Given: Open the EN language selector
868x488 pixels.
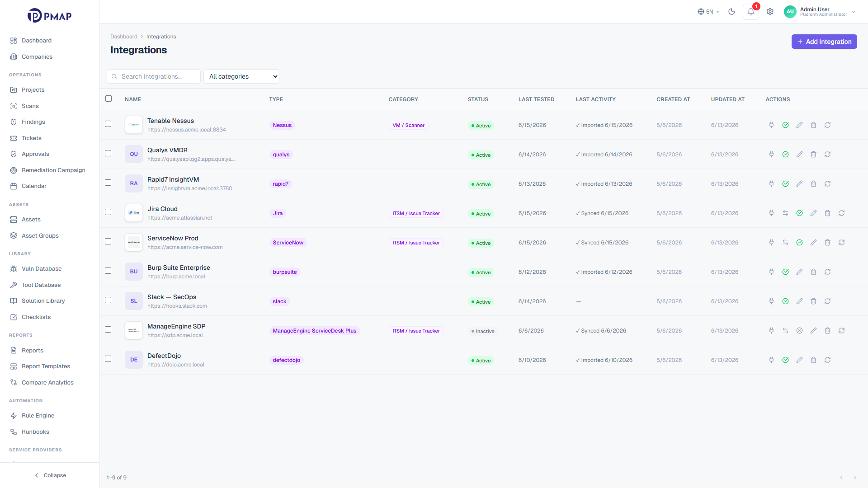Looking at the screenshot, I should (708, 12).
